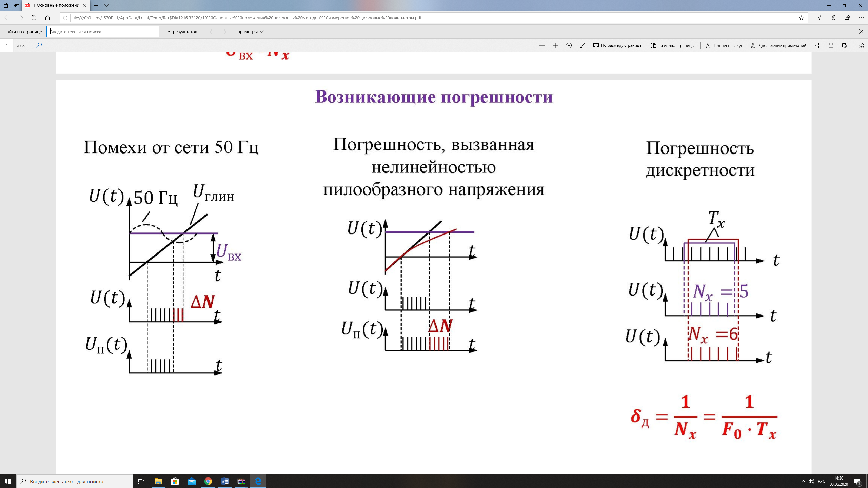
Task: Click the Save as icon
Action: click(845, 45)
